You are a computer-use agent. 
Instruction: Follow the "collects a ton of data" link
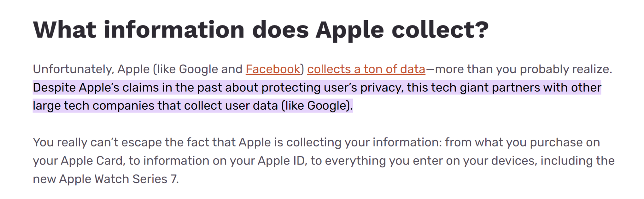366,69
